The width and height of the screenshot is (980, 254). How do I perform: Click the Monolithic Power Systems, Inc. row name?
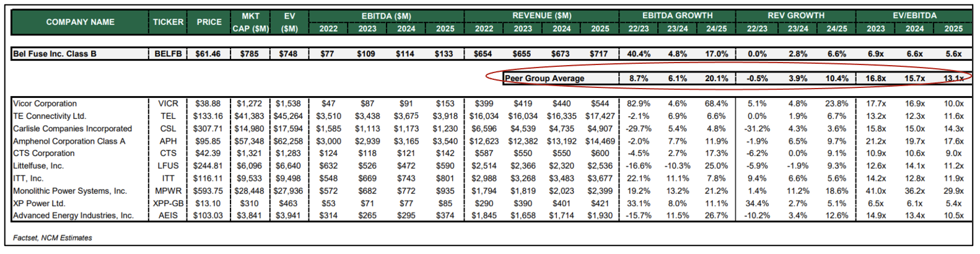(70, 191)
